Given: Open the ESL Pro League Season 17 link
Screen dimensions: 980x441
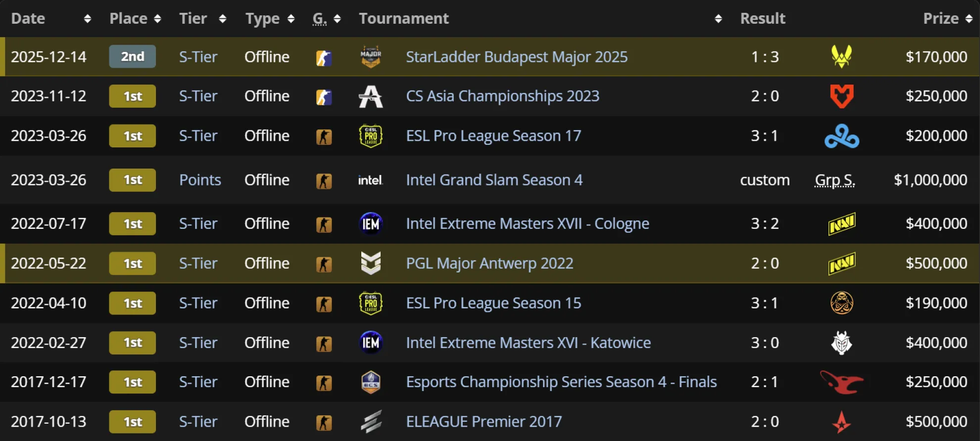Looking at the screenshot, I should tap(493, 136).
